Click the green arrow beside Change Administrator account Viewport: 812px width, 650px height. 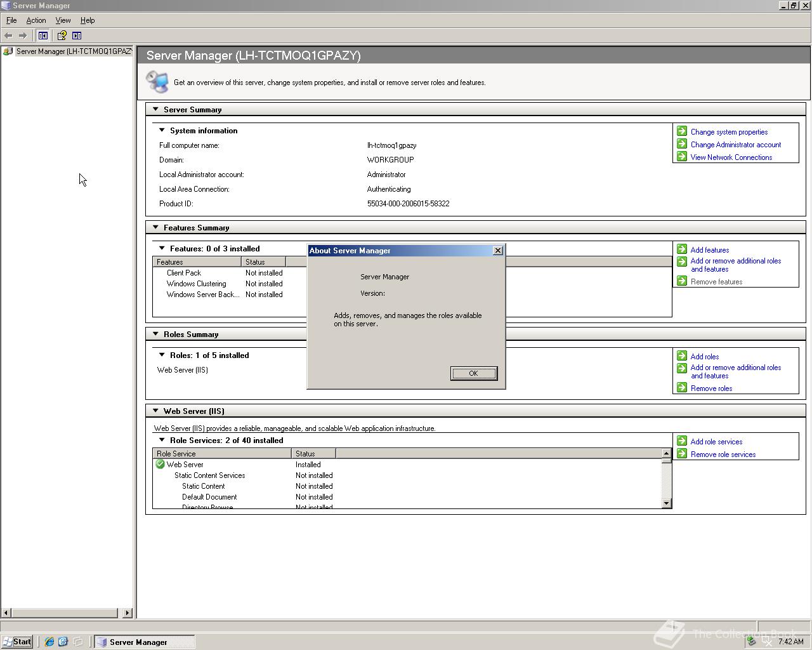tap(682, 143)
